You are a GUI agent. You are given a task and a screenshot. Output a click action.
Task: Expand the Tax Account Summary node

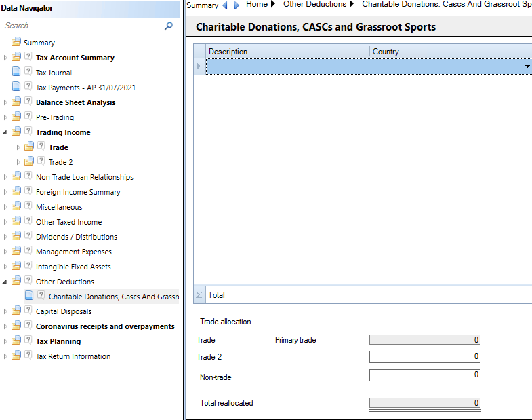tap(5, 58)
